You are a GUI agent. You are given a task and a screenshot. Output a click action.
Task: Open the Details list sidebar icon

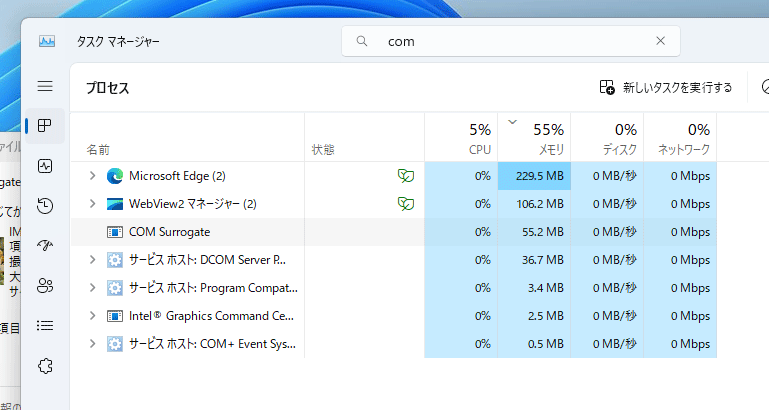coord(45,326)
